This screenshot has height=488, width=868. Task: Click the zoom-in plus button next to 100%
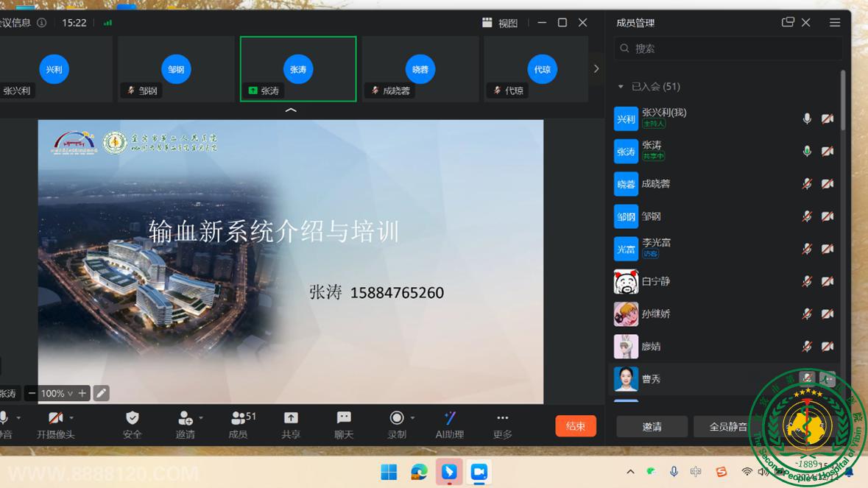point(82,393)
